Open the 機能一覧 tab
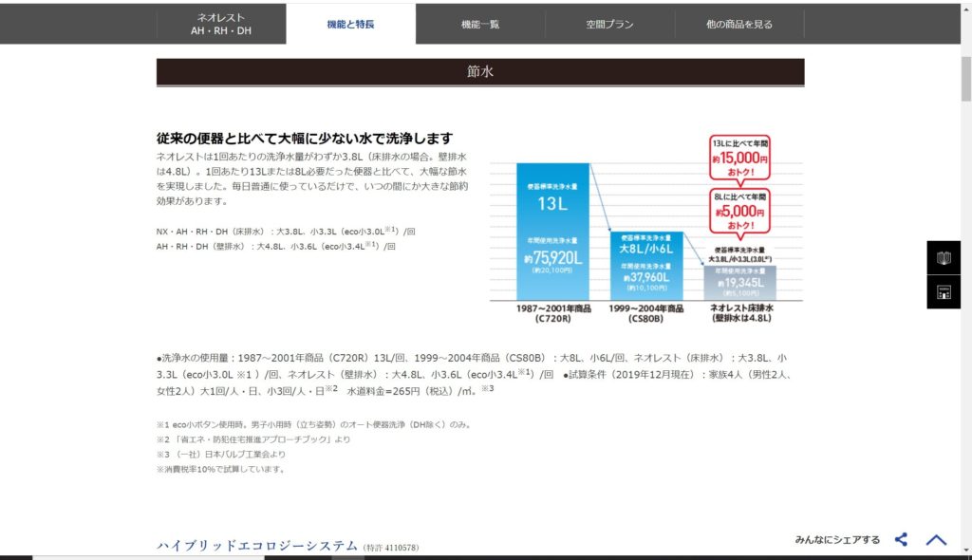The width and height of the screenshot is (972, 560). (480, 24)
